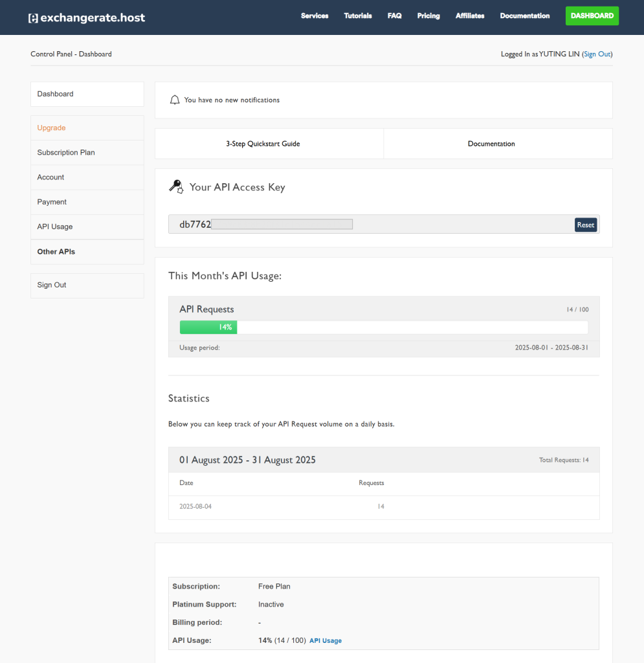Click the usage period '2025-08-01 - 2025-08-31'
The image size is (644, 663).
[x=551, y=348]
